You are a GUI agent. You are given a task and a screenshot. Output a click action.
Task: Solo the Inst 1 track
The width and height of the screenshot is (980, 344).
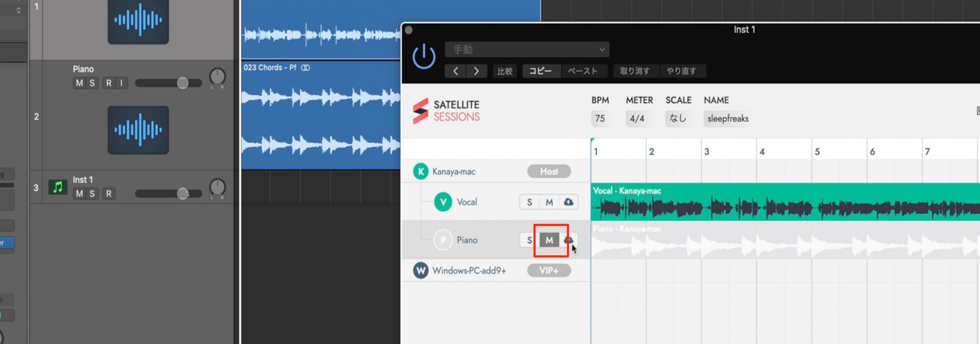(x=92, y=194)
